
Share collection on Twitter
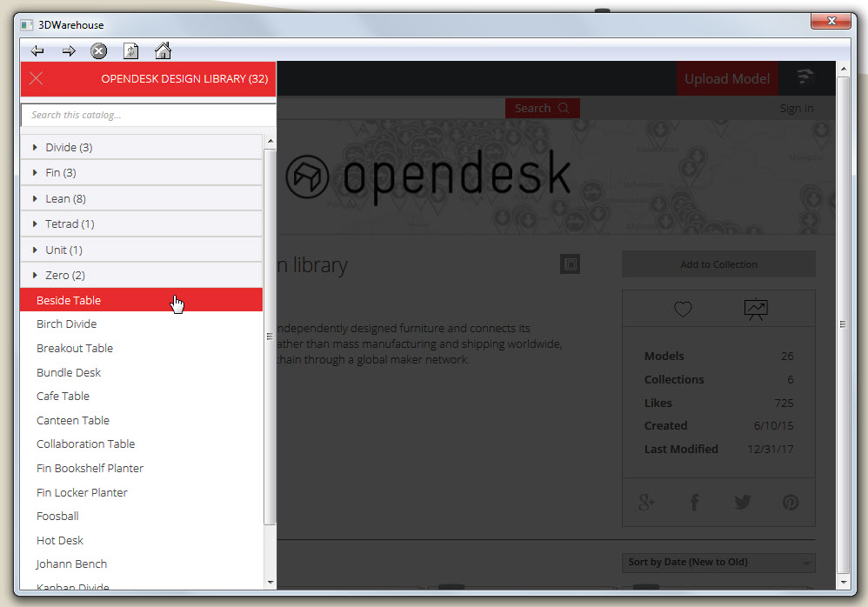743,503
